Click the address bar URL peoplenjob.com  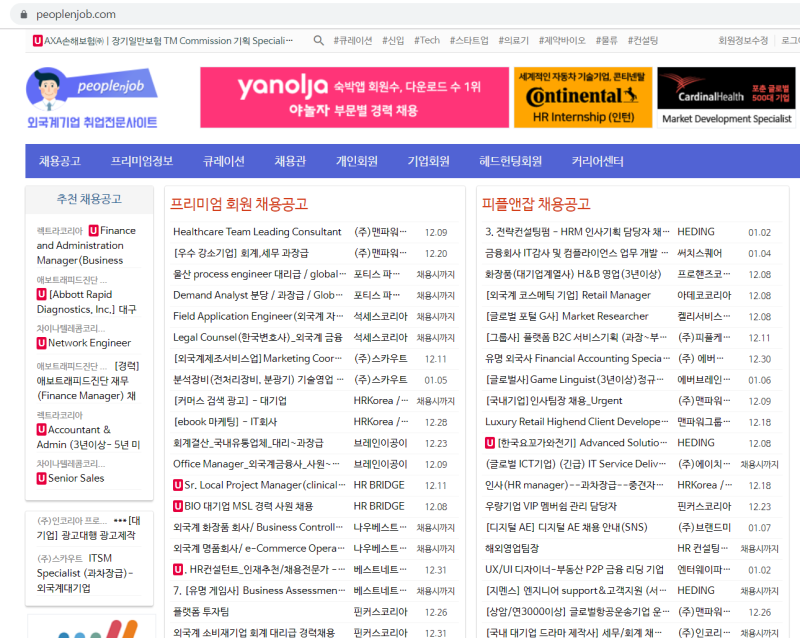click(x=76, y=14)
